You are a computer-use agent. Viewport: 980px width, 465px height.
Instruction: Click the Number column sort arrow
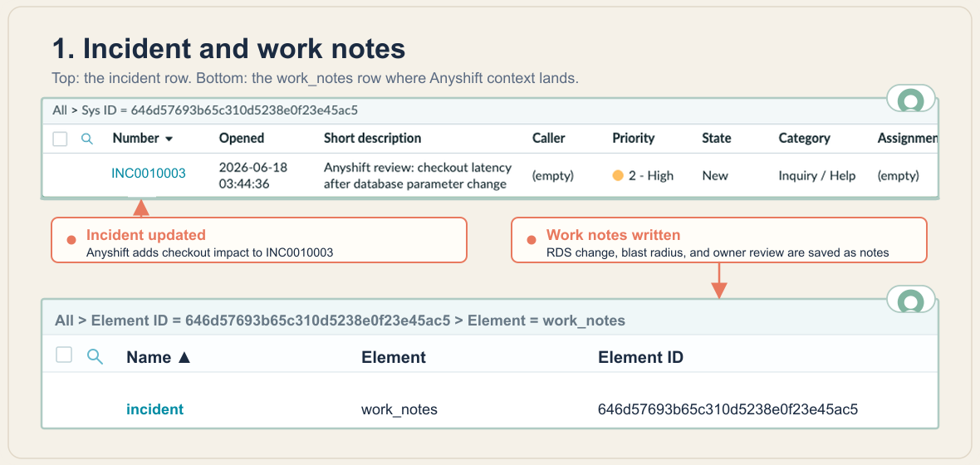tap(169, 139)
